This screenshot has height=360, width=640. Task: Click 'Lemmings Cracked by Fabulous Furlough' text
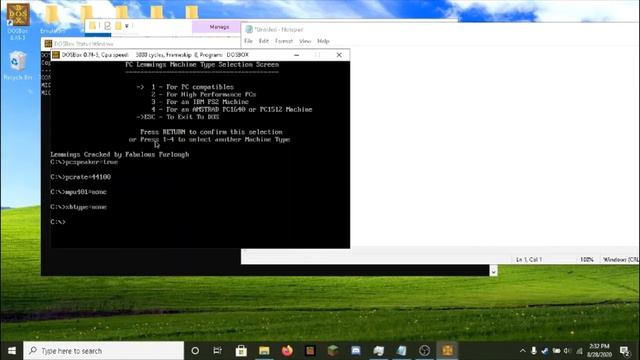(x=120, y=155)
